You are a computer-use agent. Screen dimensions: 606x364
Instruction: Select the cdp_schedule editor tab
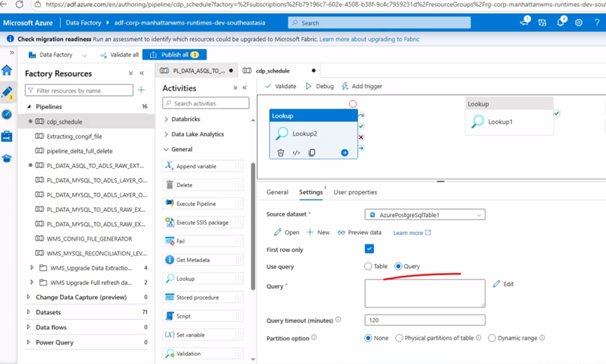[x=278, y=71]
